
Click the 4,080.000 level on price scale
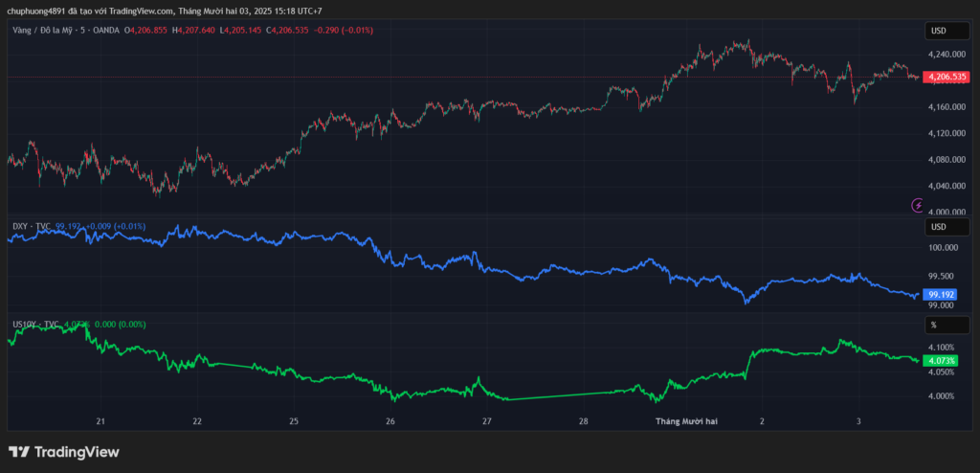tap(947, 159)
